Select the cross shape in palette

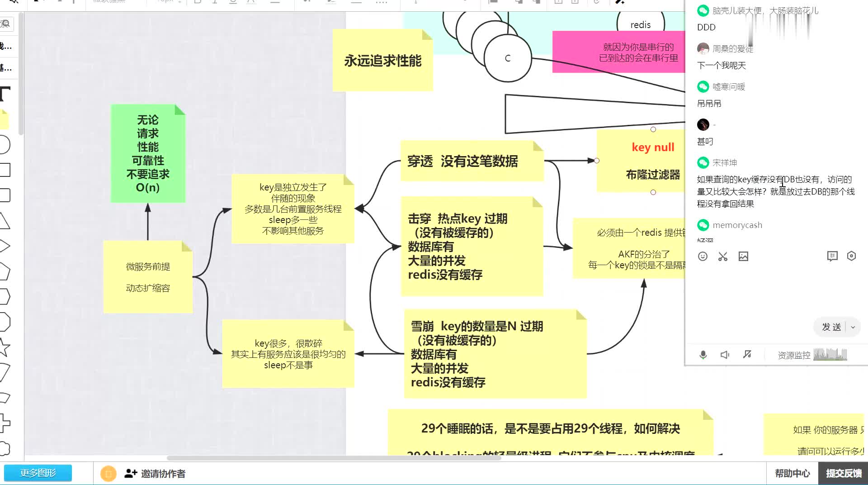click(x=4, y=423)
